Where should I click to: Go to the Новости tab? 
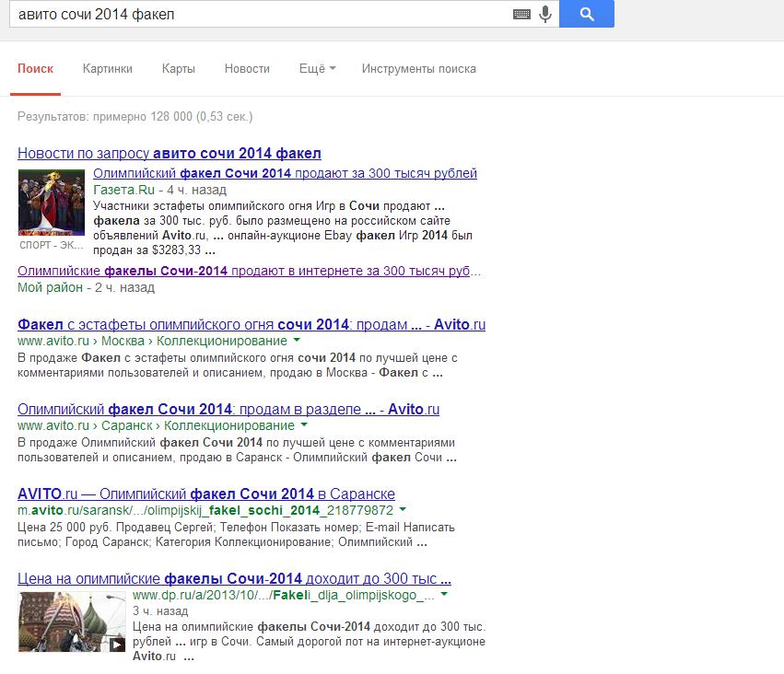coord(247,68)
